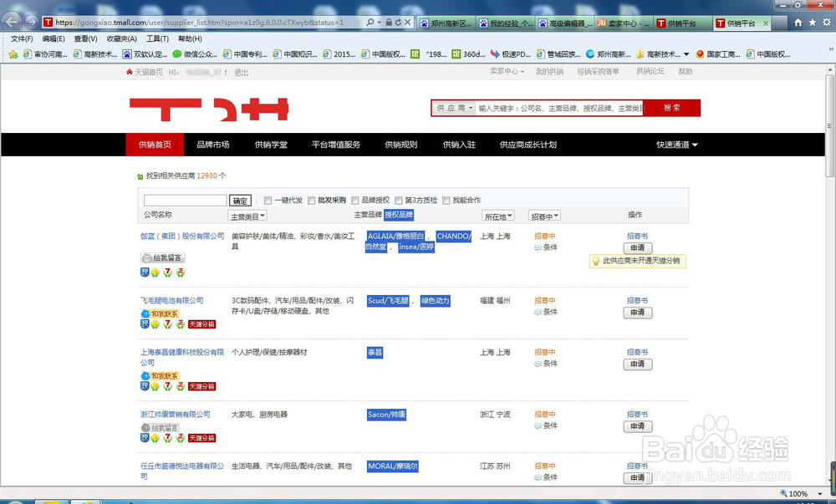Click the security lock icon in the address bar
836x504 pixels.
click(390, 23)
